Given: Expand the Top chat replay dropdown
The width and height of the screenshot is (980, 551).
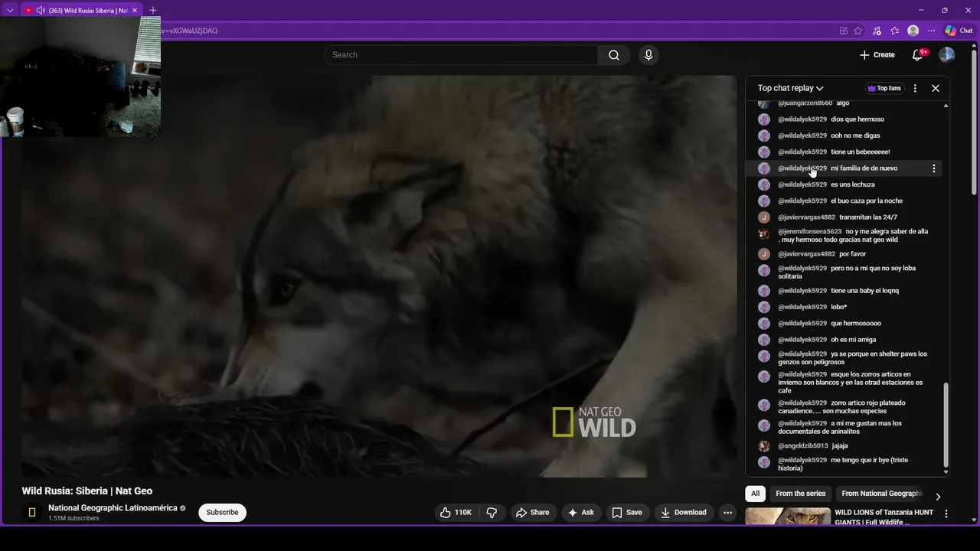Looking at the screenshot, I should click(790, 88).
